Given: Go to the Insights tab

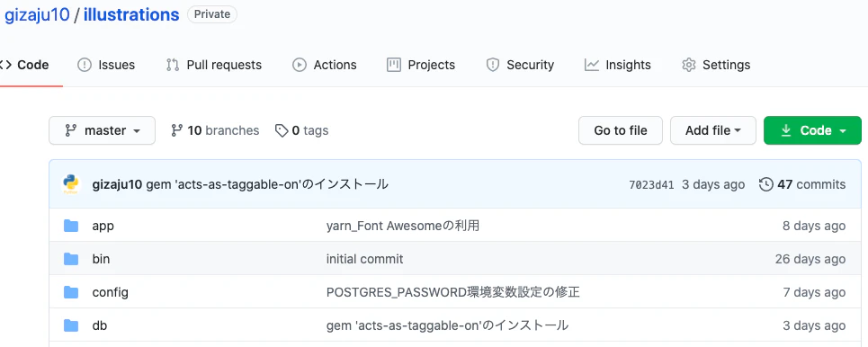Looking at the screenshot, I should [618, 65].
